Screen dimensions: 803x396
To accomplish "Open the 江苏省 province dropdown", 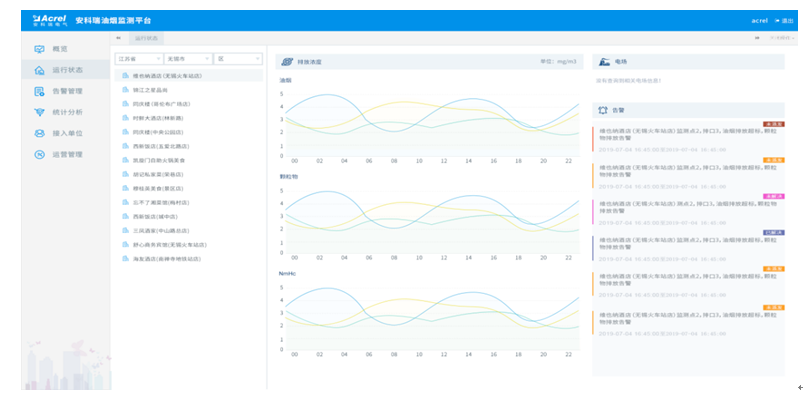I will (139, 59).
